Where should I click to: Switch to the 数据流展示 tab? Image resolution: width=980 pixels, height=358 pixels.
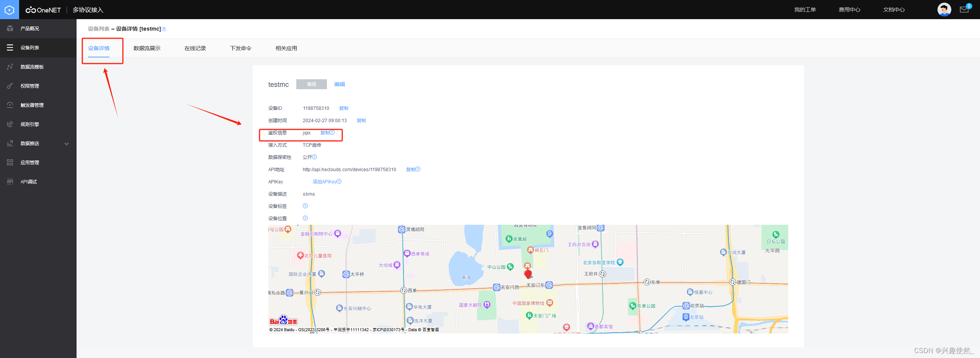click(x=147, y=48)
